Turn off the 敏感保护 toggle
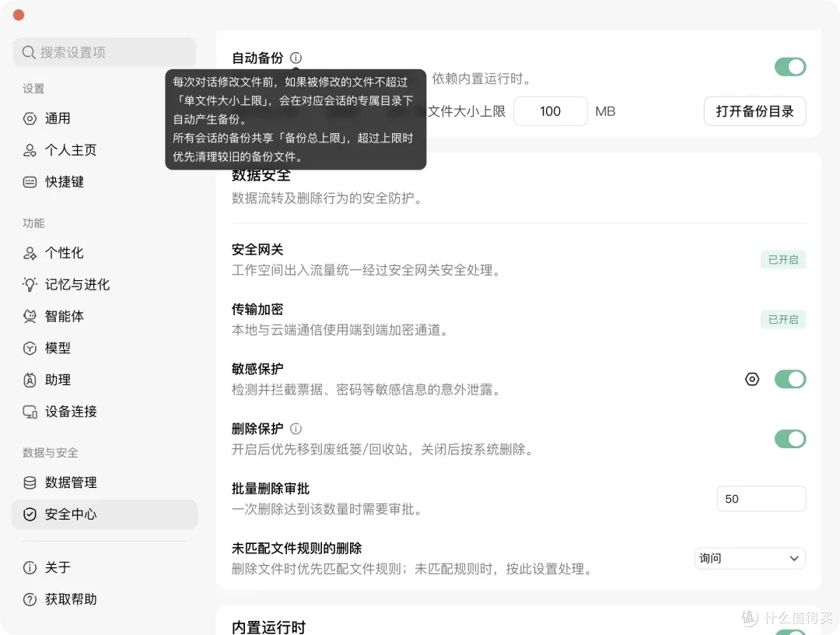Screen dimensions: 840x635 790,380
